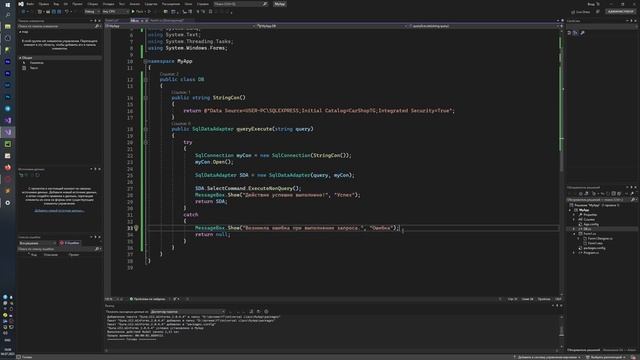Click the quick actions lightbulb at line 33
640x360 pixels.
coord(136,228)
